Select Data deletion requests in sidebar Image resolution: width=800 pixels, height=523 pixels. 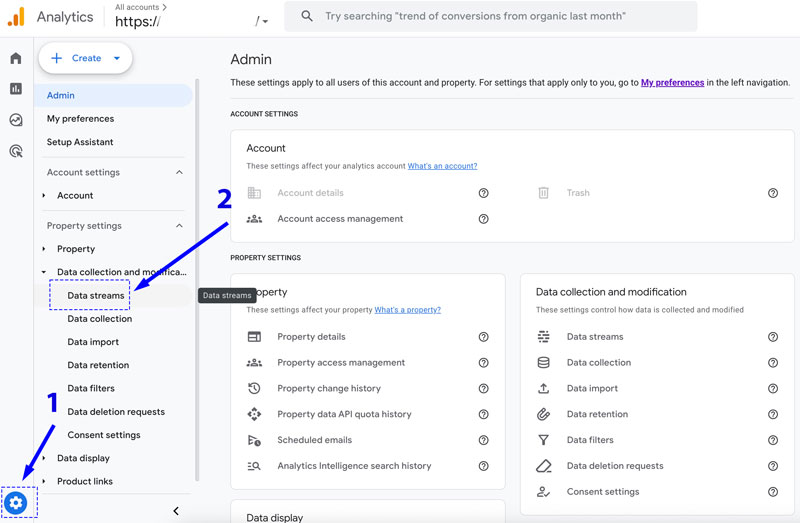[x=116, y=412]
